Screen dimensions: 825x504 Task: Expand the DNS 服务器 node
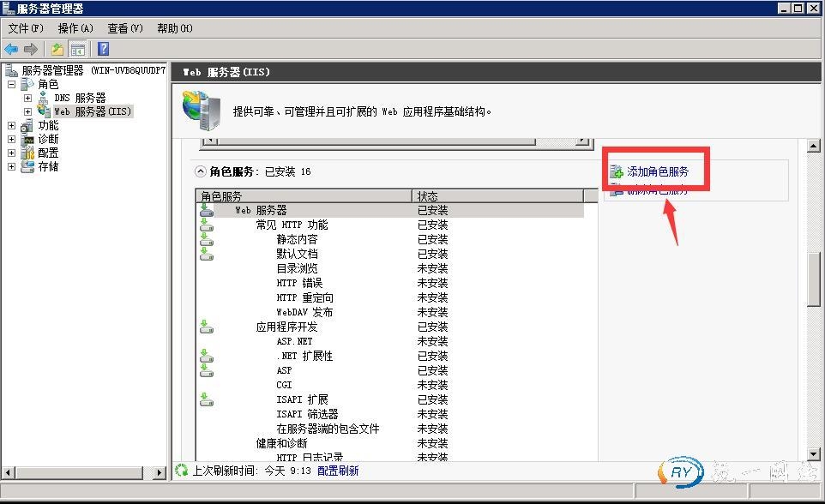[27, 98]
